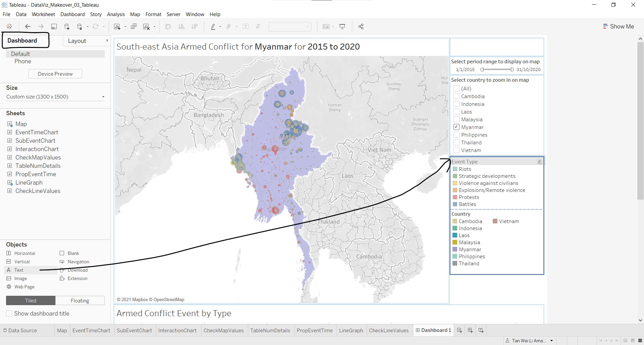Click the Tableau start page logo icon
The width and height of the screenshot is (644, 345).
pos(9,27)
